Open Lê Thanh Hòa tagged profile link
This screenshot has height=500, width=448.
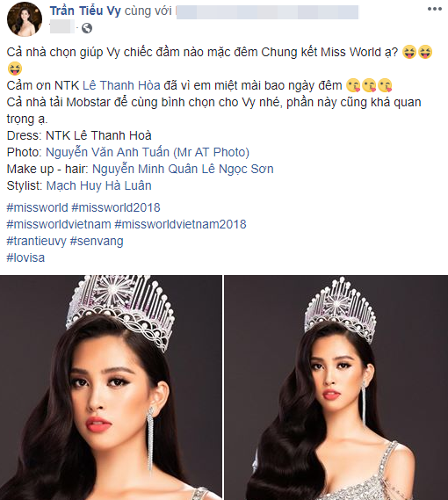121,85
